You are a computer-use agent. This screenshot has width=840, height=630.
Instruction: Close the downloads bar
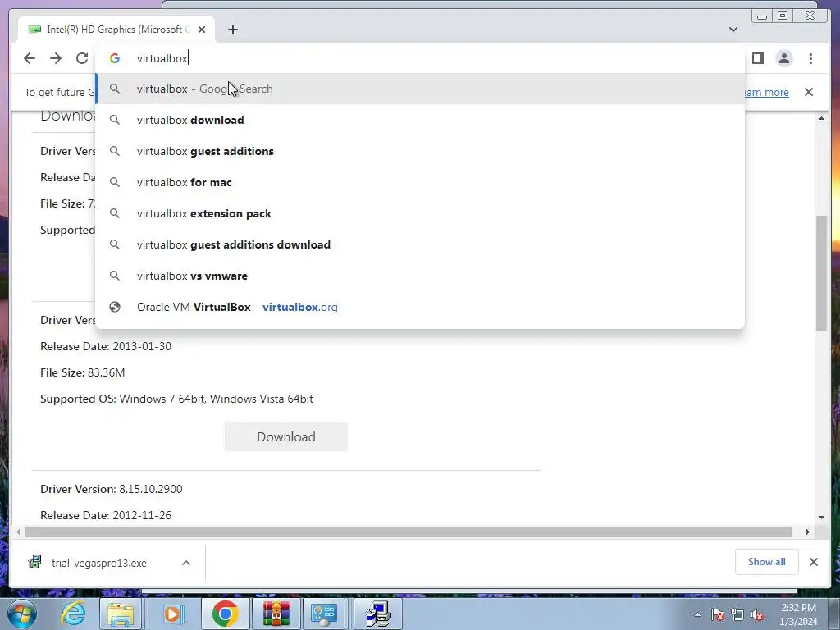813,561
